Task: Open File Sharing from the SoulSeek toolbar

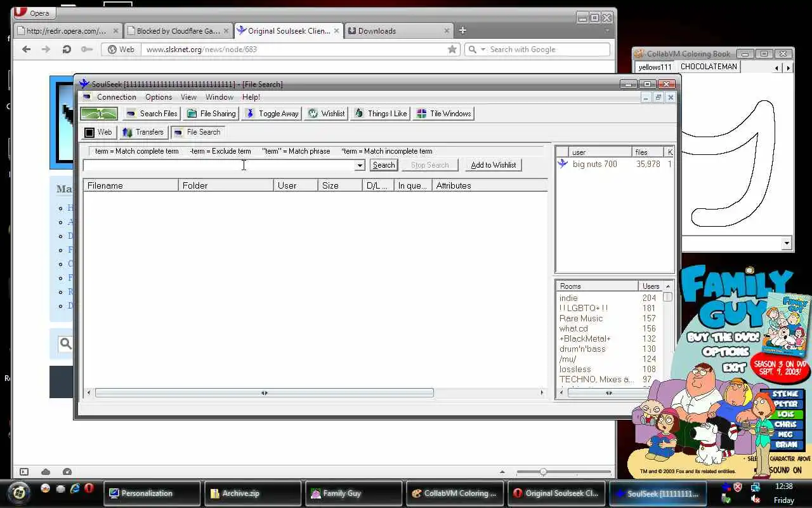Action: pos(211,114)
